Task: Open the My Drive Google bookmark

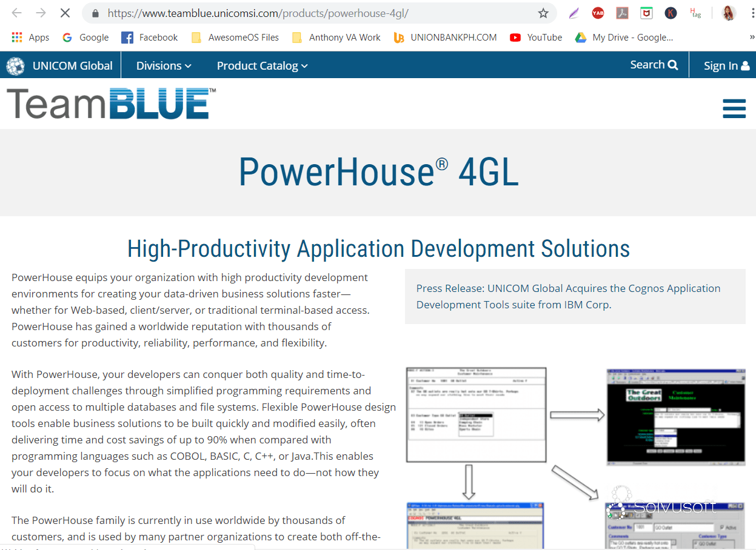Action: click(624, 38)
